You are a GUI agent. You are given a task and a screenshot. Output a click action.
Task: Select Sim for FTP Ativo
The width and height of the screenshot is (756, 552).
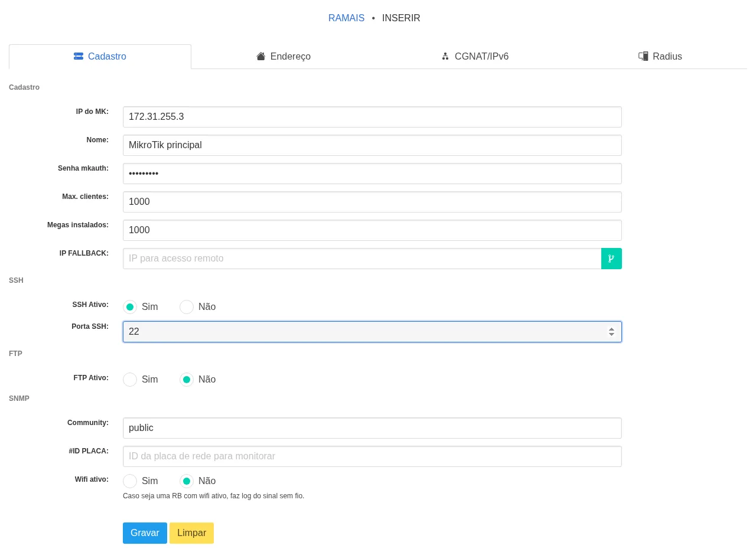(x=130, y=380)
